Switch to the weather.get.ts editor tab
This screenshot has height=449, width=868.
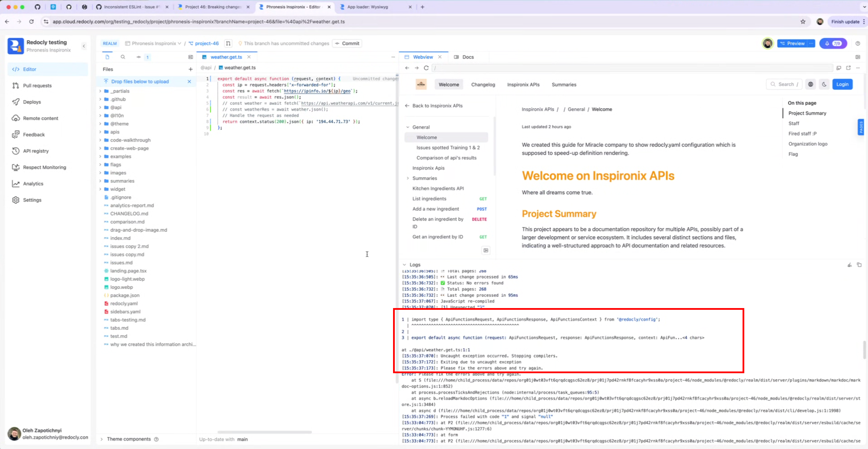(226, 57)
